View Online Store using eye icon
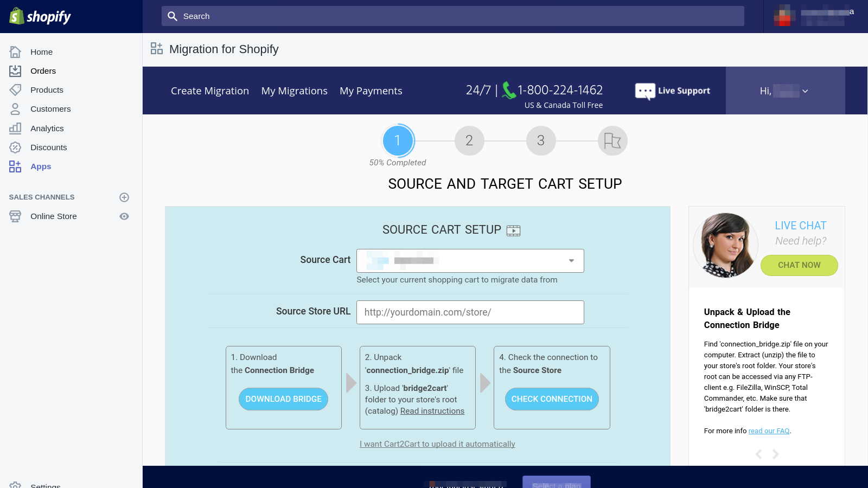 pyautogui.click(x=124, y=216)
